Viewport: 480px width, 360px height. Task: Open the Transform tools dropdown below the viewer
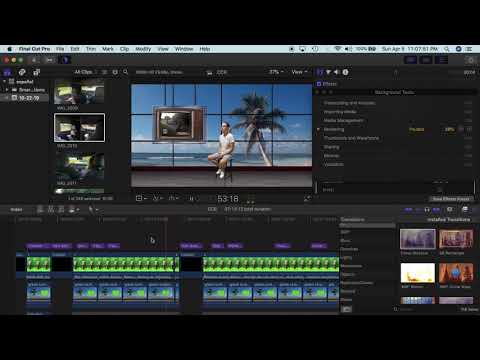pos(141,199)
